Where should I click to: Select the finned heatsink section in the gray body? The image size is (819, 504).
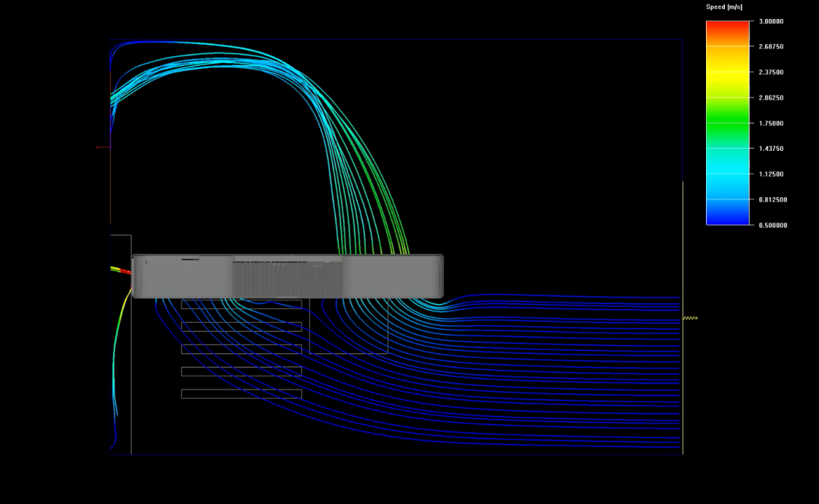click(x=285, y=277)
